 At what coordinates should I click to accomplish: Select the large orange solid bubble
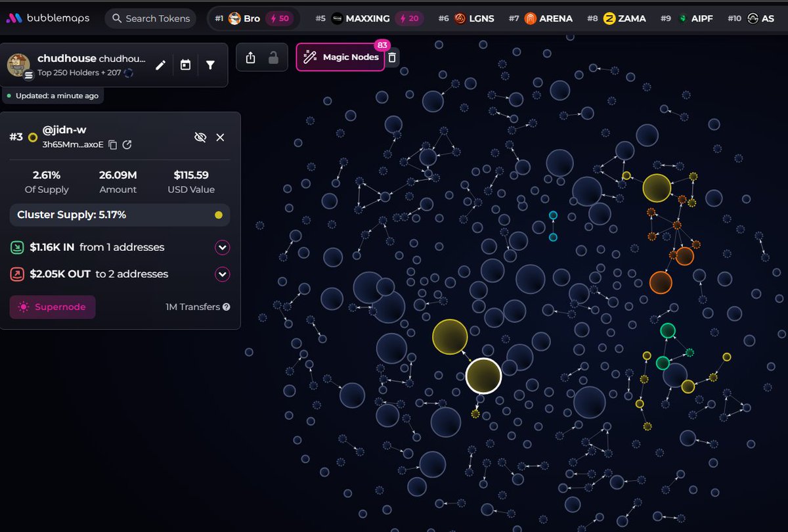point(661,282)
